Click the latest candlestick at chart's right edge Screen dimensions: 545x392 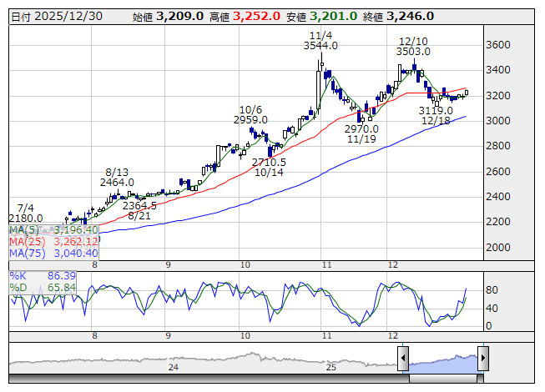click(x=467, y=93)
